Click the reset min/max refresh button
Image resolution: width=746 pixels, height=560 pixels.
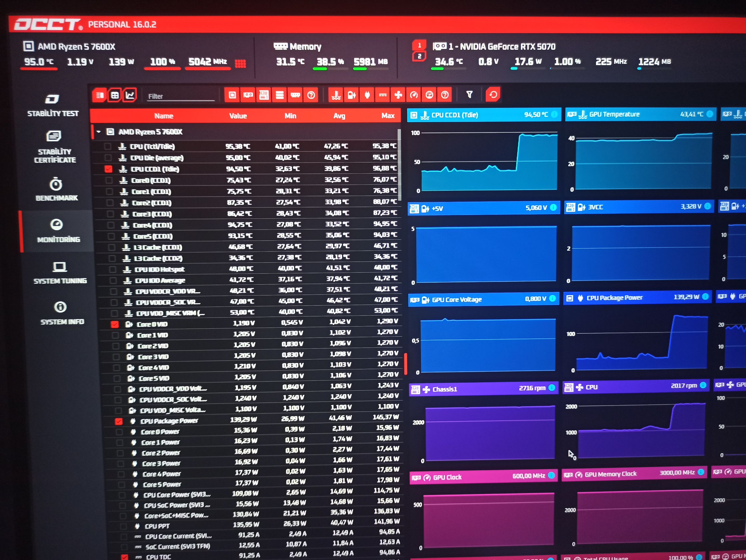pyautogui.click(x=493, y=95)
